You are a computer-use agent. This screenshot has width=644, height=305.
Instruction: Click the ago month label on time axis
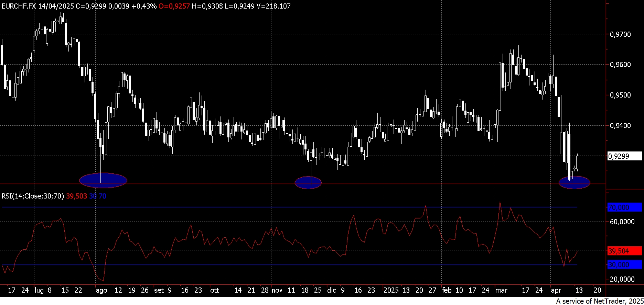(101, 291)
